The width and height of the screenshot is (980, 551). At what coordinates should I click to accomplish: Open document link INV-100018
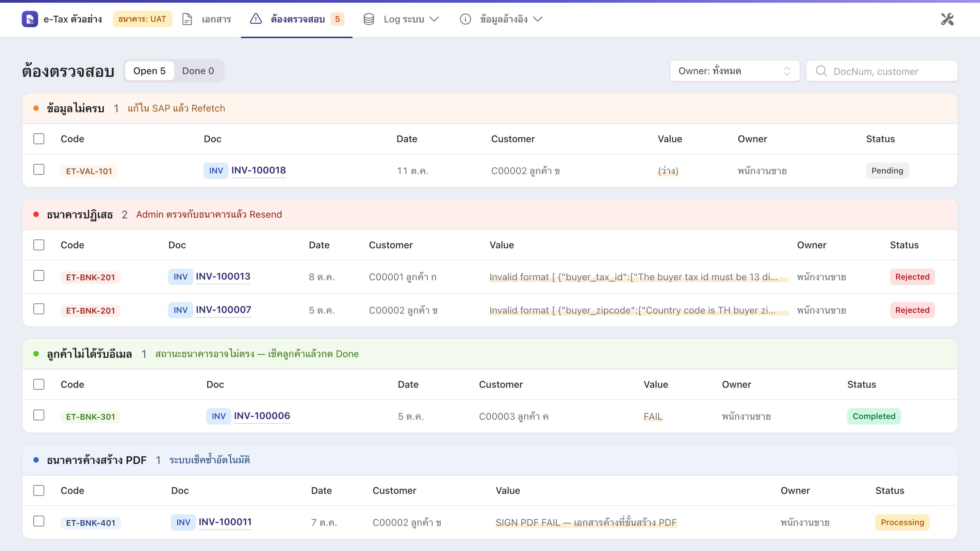(x=259, y=170)
